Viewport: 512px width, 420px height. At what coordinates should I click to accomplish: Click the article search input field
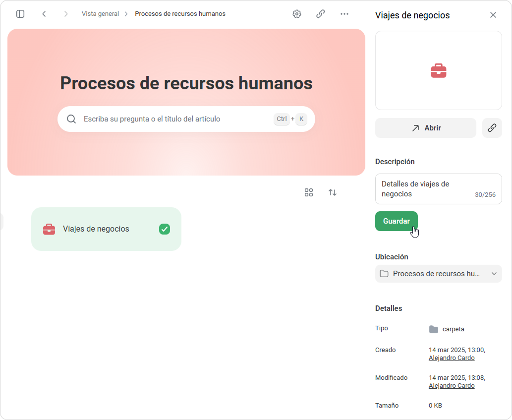(176, 119)
